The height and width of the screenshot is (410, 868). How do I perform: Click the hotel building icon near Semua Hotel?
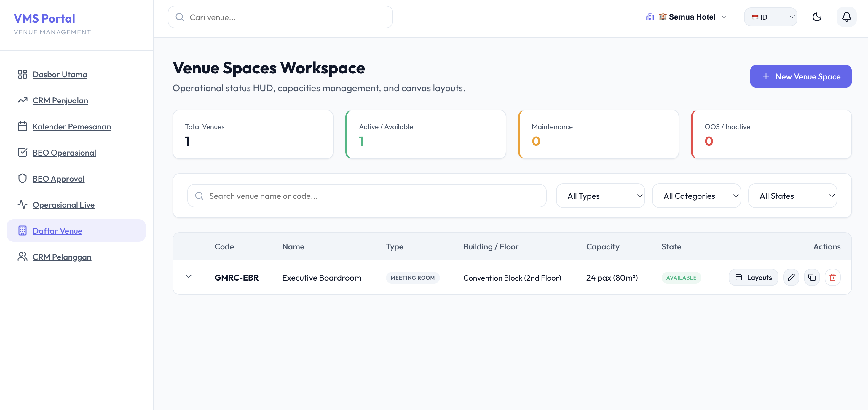tap(650, 17)
